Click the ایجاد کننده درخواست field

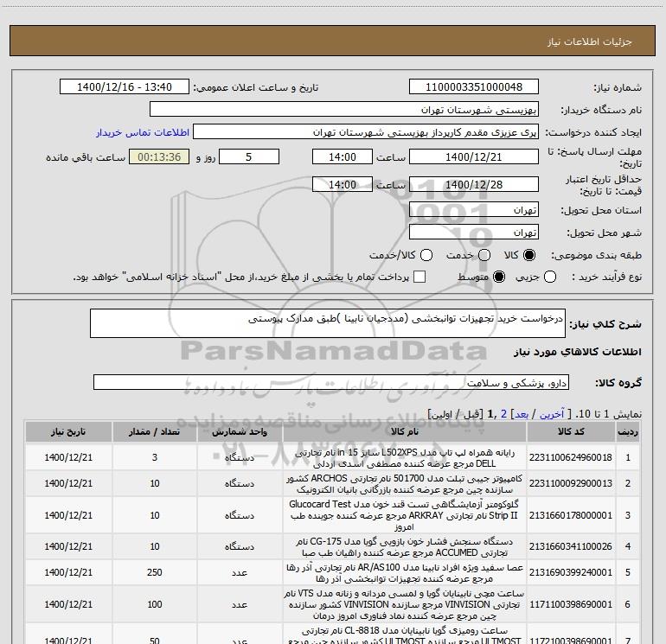point(366,131)
